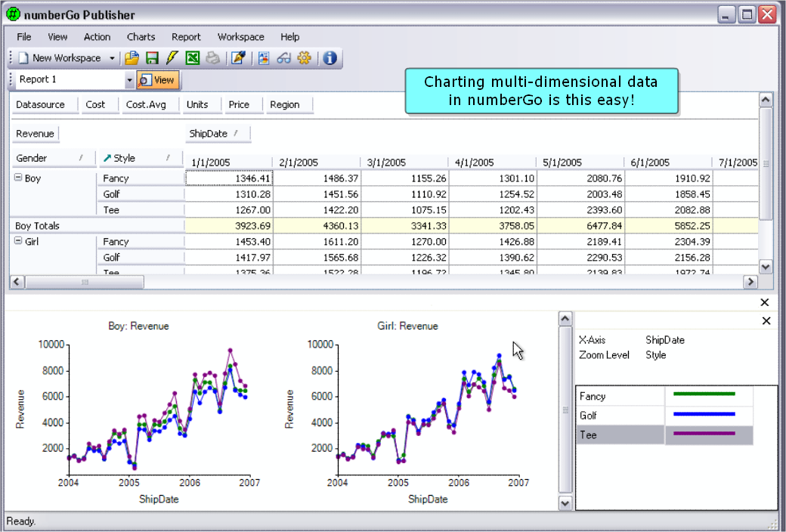Click the Price field button
Screen dimensions: 786x532
(x=243, y=105)
